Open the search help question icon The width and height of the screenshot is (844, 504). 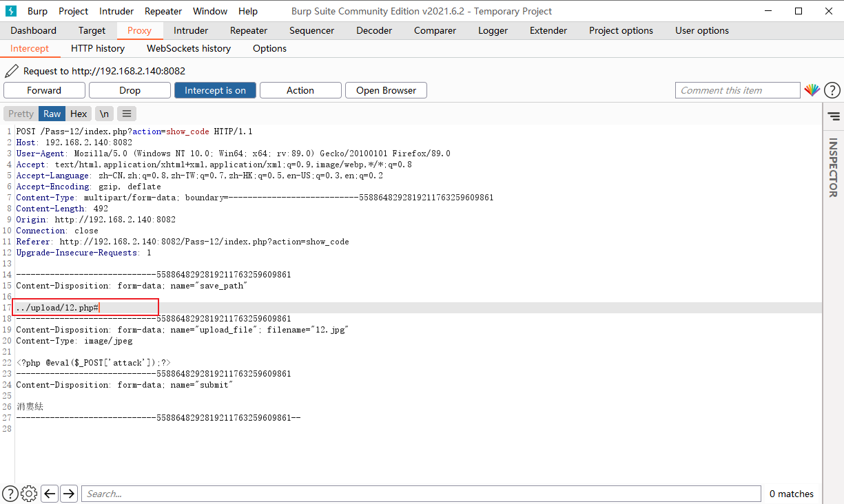11,494
